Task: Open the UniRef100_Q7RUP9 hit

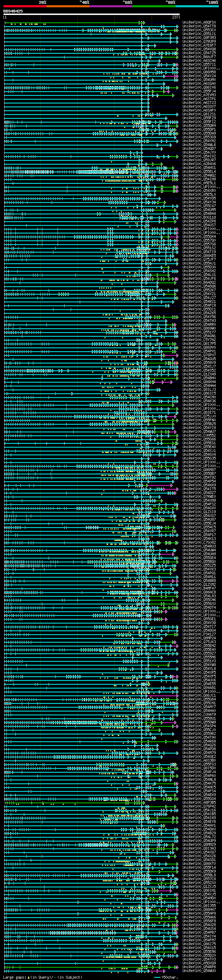Action: click(x=199, y=41)
